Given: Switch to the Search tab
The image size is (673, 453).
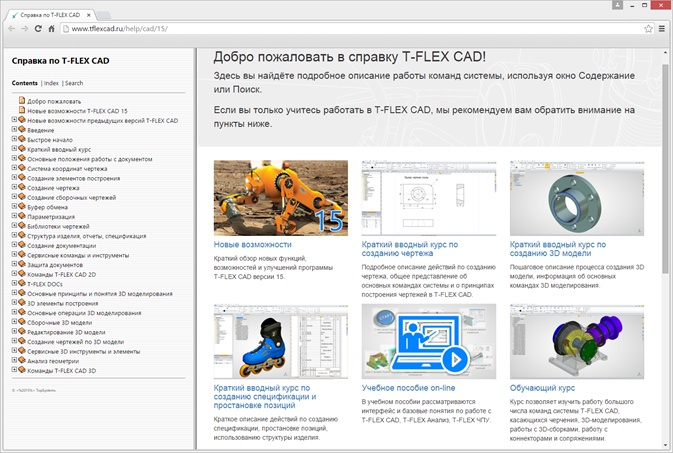Looking at the screenshot, I should [x=74, y=83].
